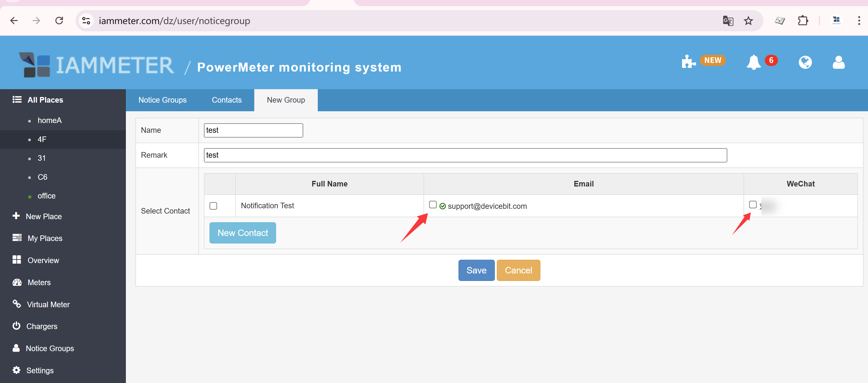Select the homeA place entry
This screenshot has width=868, height=383.
50,120
